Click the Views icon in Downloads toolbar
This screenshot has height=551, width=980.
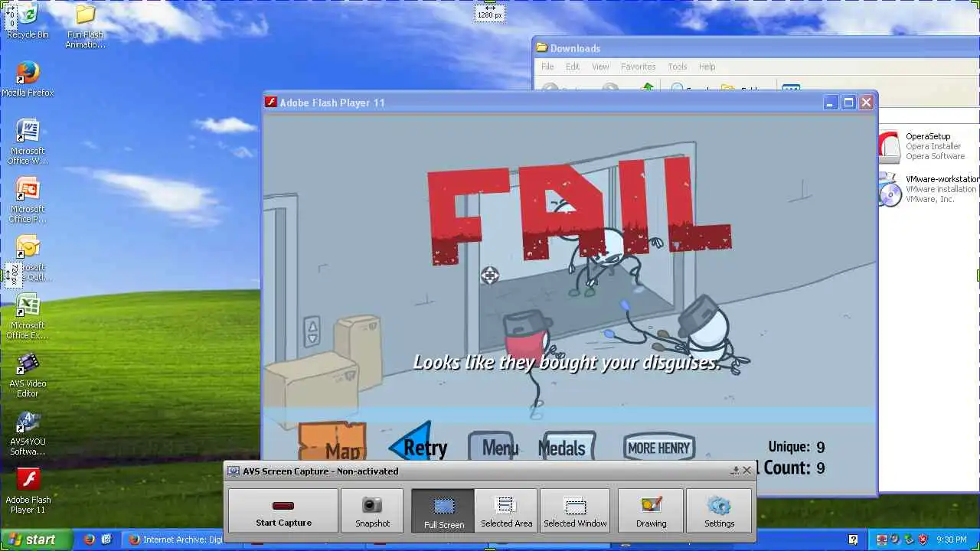tap(791, 87)
